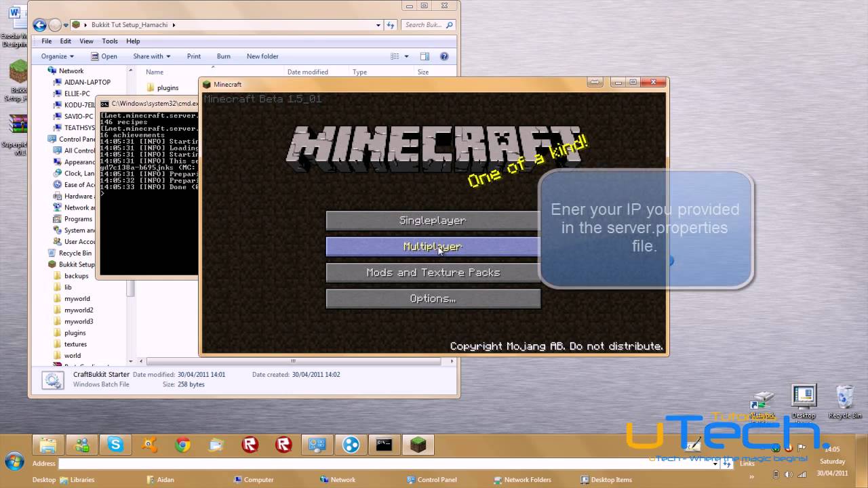Open the File menu in Explorer

coord(46,41)
